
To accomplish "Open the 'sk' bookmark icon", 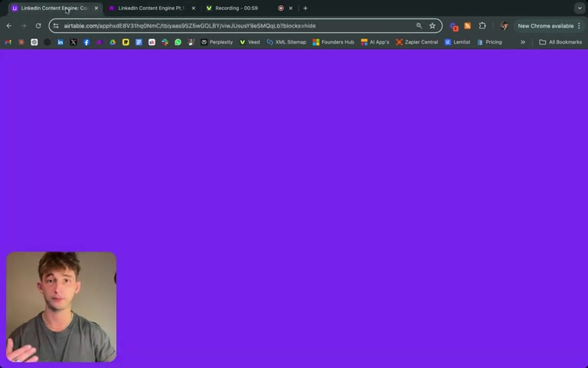I will pos(152,42).
